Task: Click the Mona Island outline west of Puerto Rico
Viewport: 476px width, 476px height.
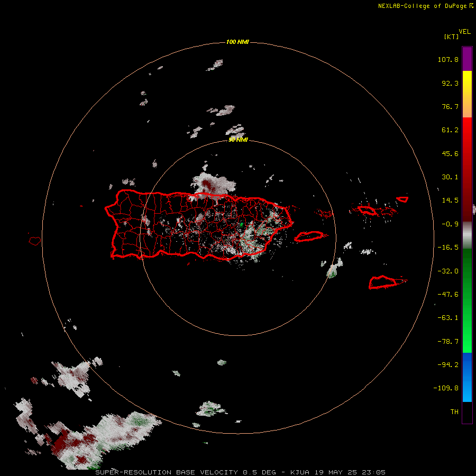Action: point(35,241)
